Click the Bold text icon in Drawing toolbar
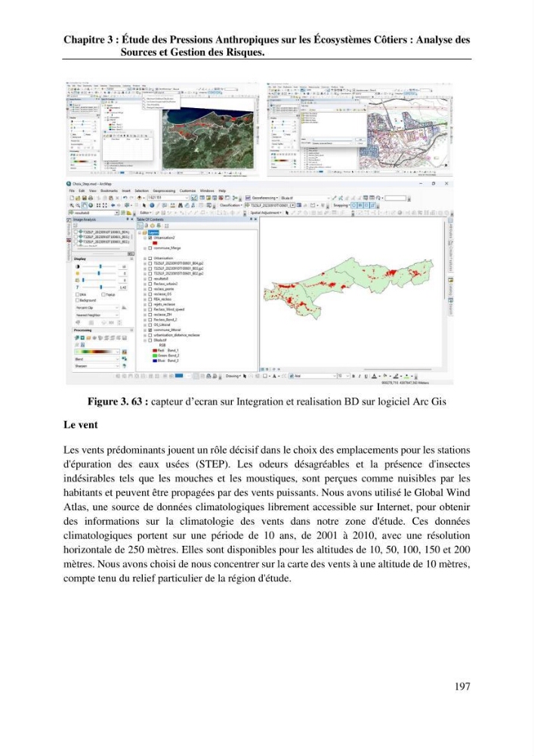This screenshot has width=534, height=756. pyautogui.click(x=353, y=376)
